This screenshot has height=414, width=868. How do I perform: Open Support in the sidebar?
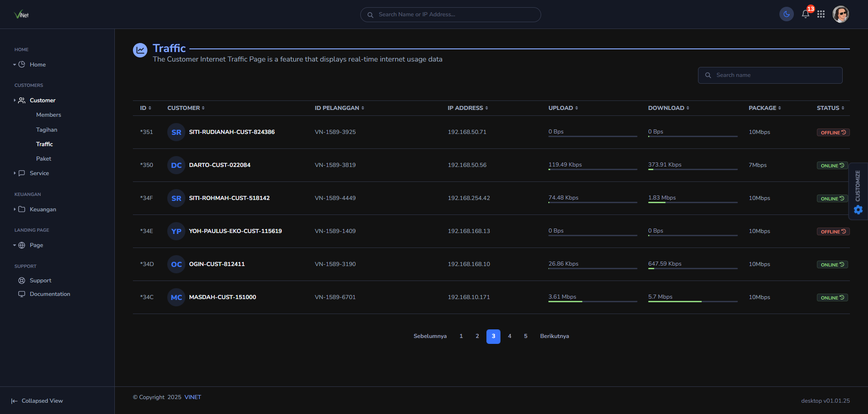(x=40, y=281)
